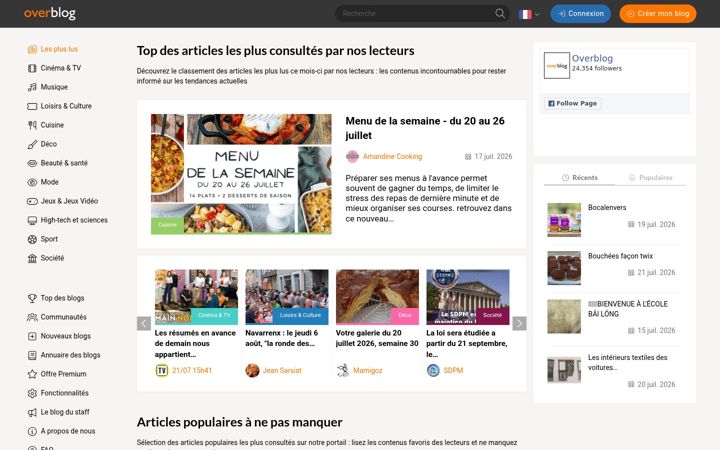The height and width of the screenshot is (450, 720).
Task: Click the Overblog logo in header
Action: [50, 13]
